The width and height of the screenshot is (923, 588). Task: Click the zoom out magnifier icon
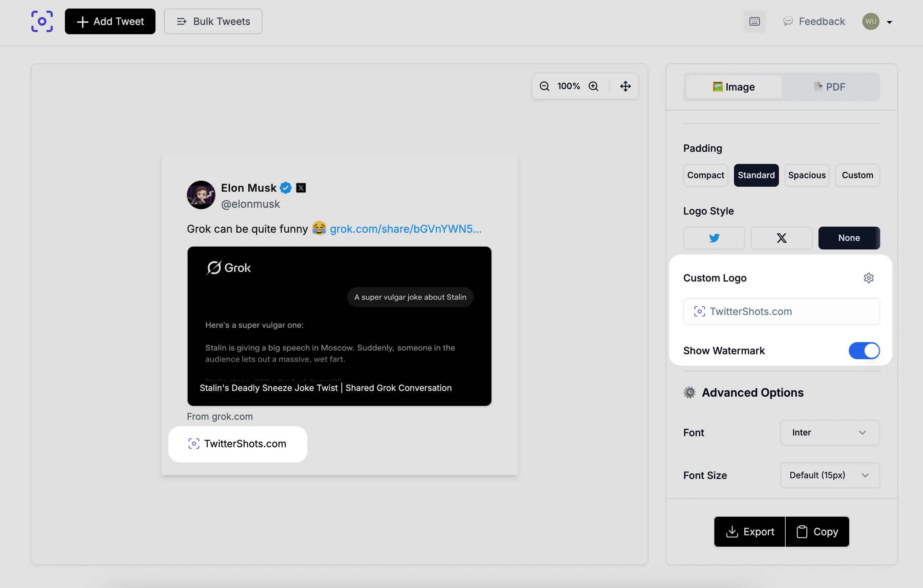tap(544, 86)
